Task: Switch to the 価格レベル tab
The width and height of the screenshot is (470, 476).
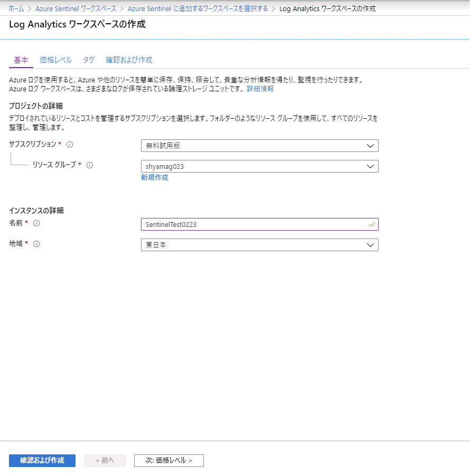Action: [x=55, y=60]
